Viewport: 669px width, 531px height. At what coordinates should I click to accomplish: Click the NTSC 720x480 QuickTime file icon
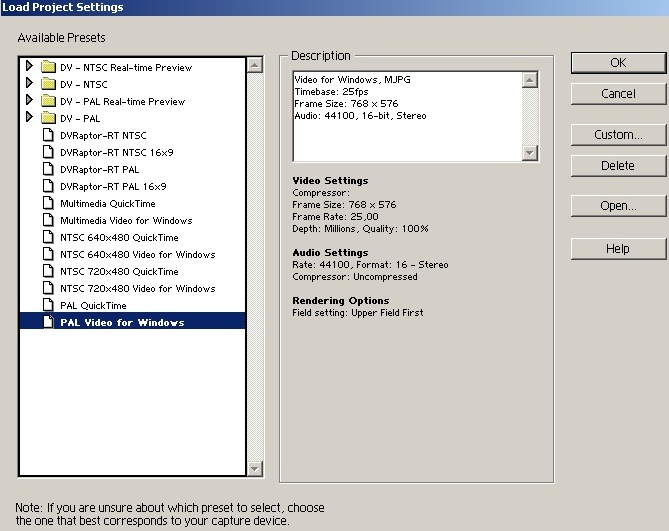[x=49, y=271]
